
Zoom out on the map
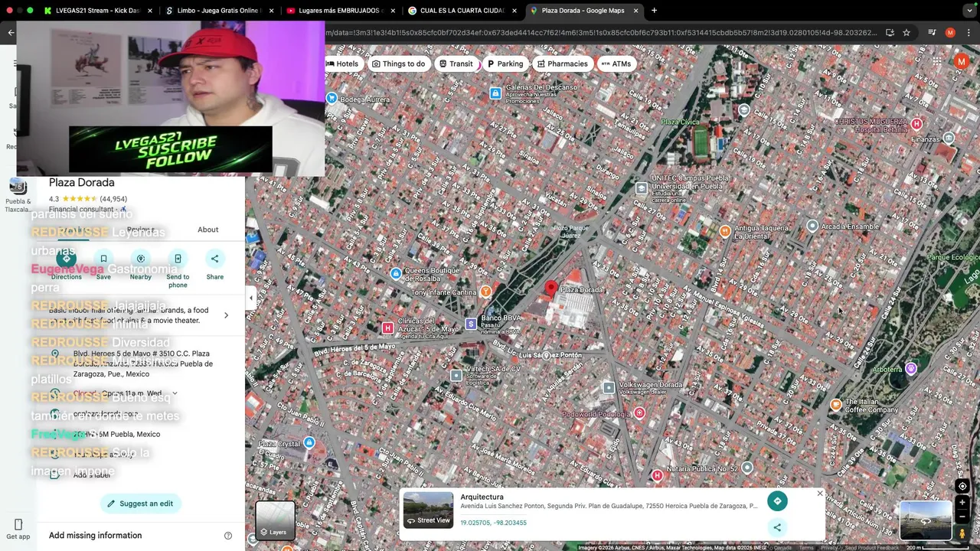pos(962,517)
